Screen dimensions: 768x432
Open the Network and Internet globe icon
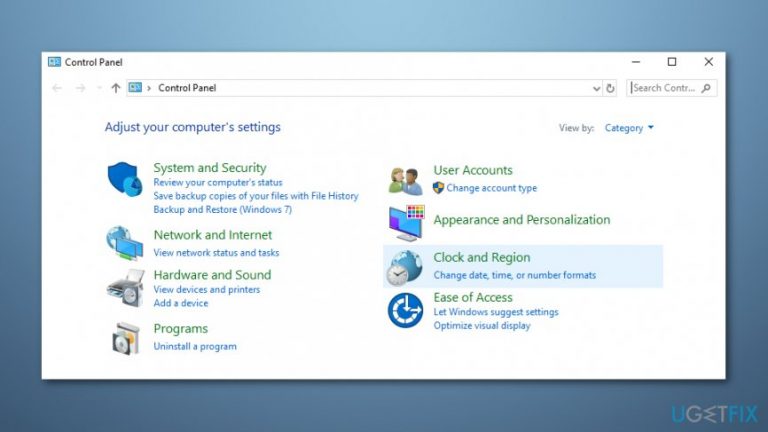point(124,243)
